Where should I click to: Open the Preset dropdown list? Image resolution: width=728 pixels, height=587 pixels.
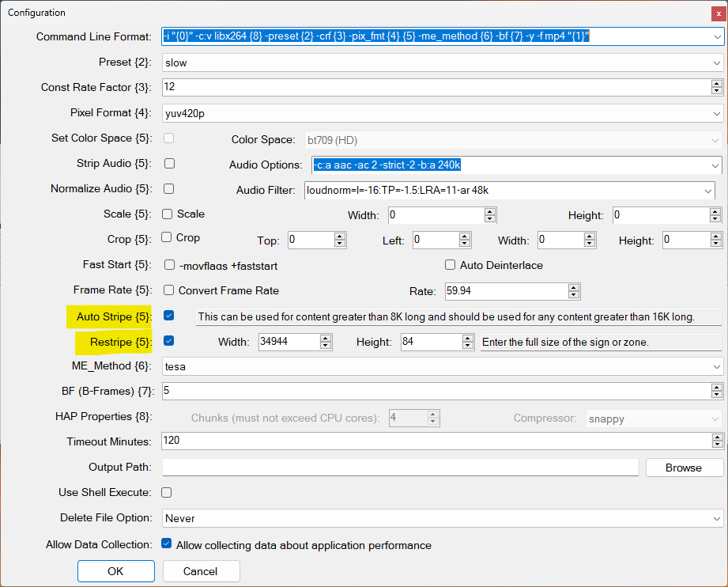point(716,62)
